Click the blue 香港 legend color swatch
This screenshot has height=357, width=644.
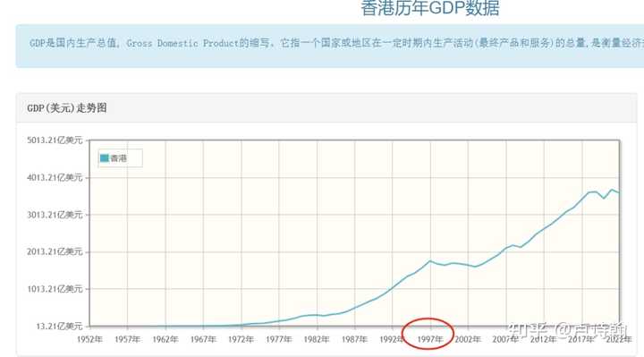coord(105,158)
